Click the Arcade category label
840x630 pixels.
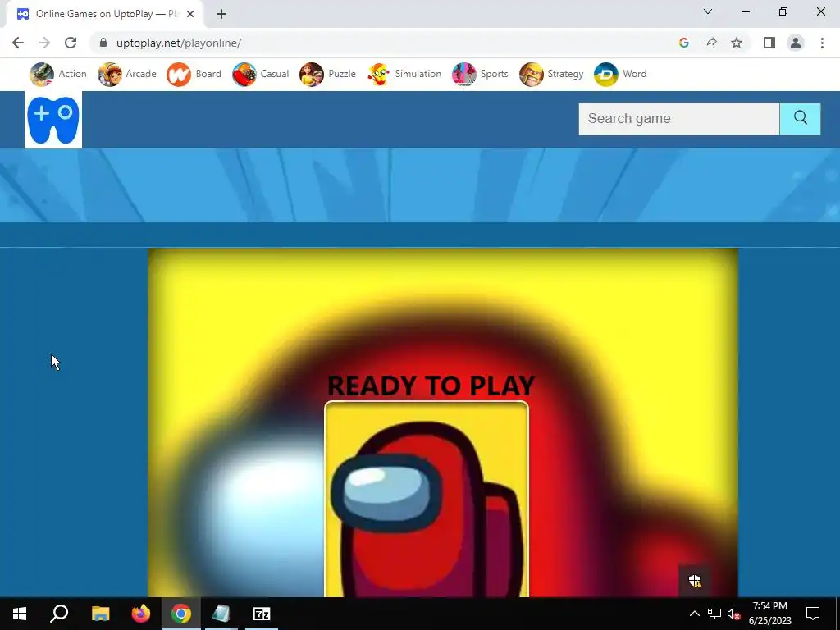(x=141, y=74)
